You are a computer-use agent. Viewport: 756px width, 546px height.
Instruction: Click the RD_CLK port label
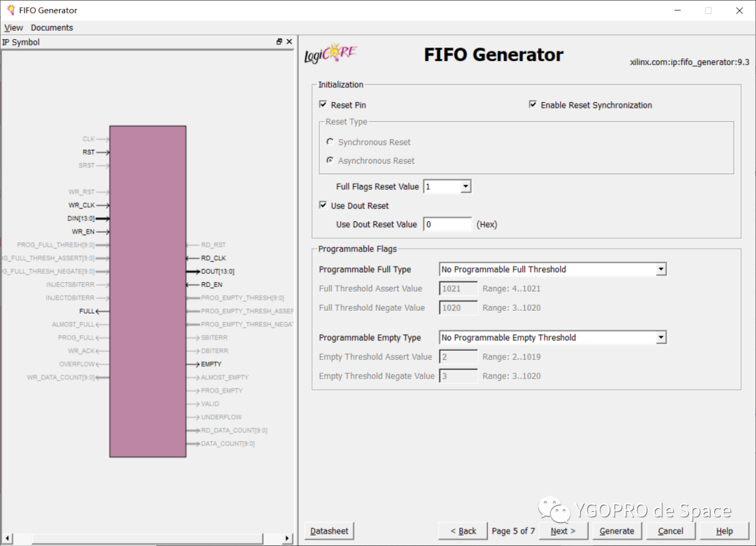213,258
